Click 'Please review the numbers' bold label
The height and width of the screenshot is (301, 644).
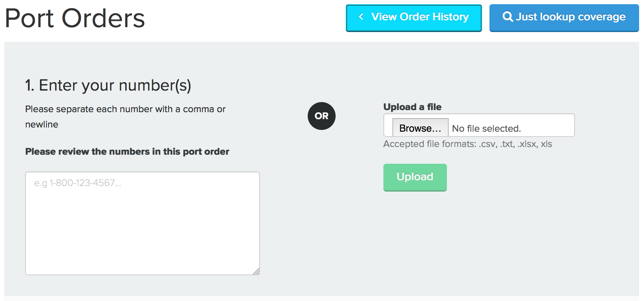(x=127, y=152)
